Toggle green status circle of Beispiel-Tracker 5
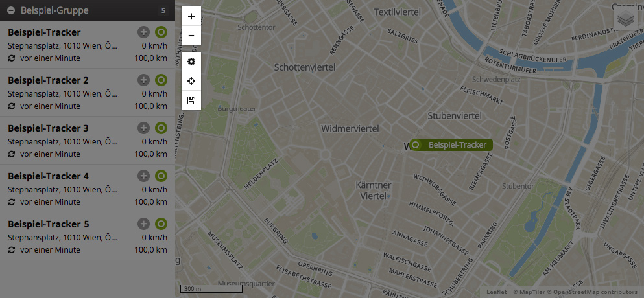The height and width of the screenshot is (298, 644). click(x=161, y=223)
